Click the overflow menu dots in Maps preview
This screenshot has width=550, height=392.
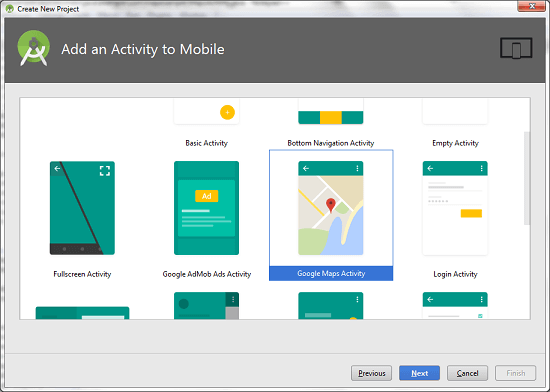[x=357, y=168]
